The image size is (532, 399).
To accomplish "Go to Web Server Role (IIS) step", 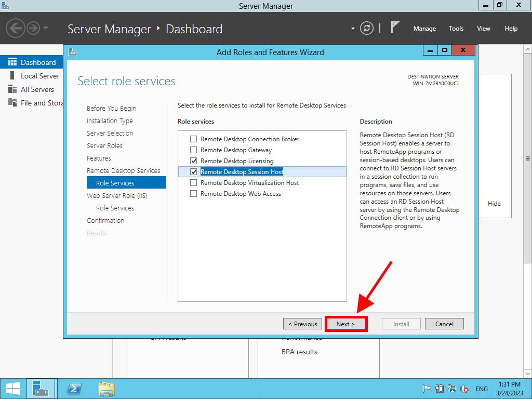I will [117, 195].
